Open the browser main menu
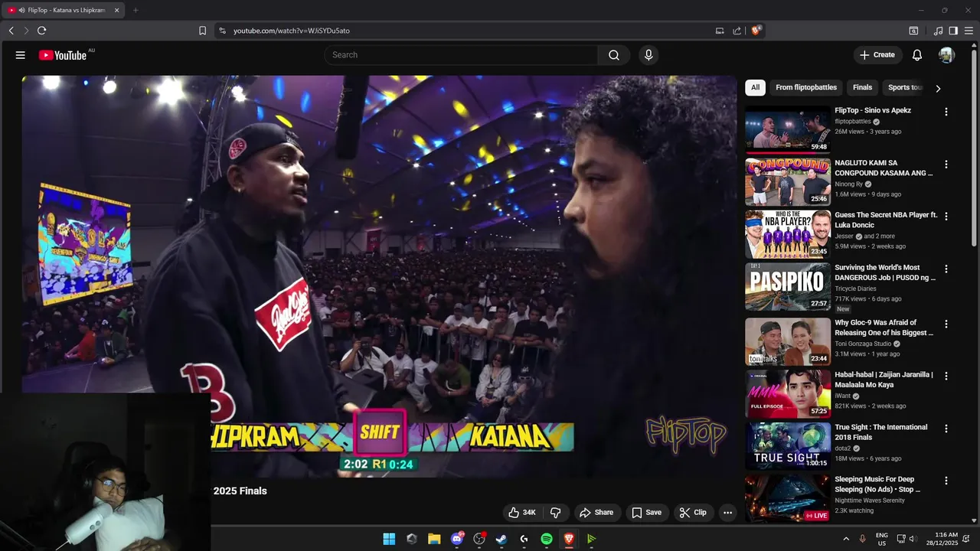The image size is (980, 551). pyautogui.click(x=969, y=31)
